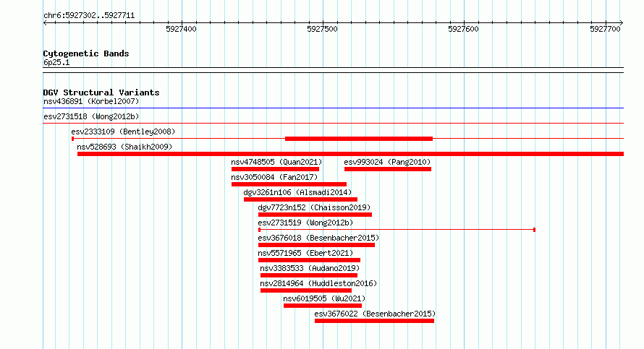Open variant nsv2814964 (Huddleston2016) label
Viewport: 644px width, 349px height.
pos(318,283)
